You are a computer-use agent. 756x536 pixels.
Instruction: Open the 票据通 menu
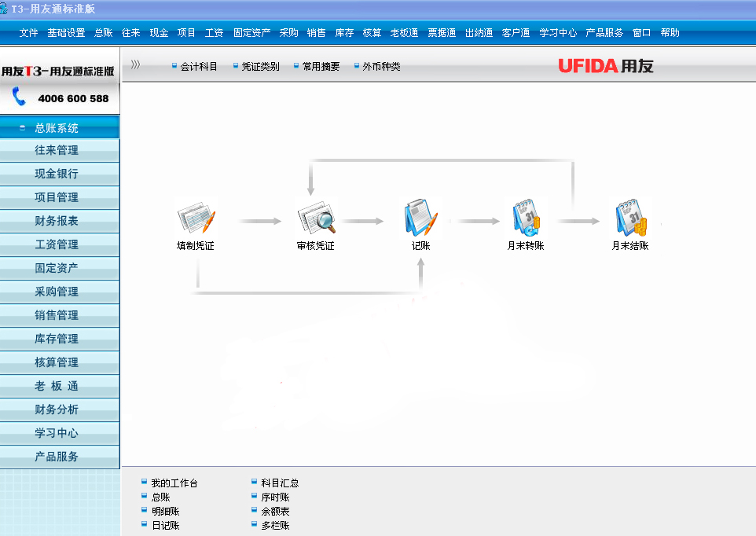pyautogui.click(x=442, y=33)
